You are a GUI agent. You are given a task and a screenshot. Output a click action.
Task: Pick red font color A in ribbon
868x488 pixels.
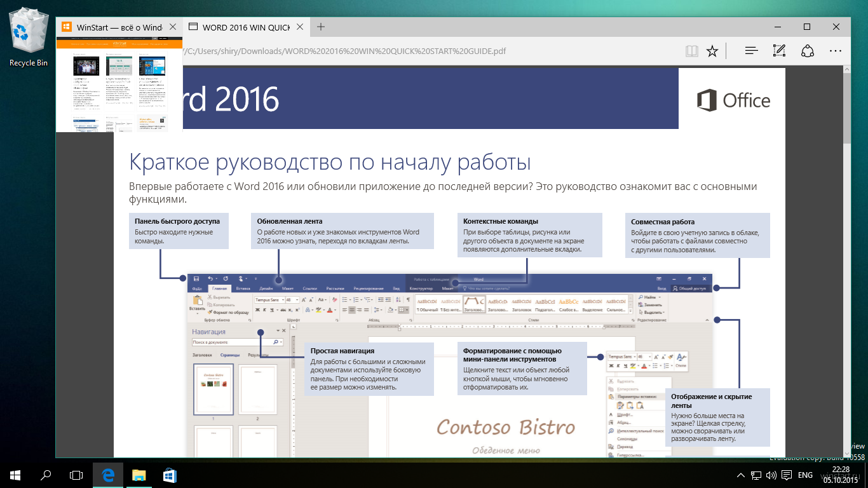click(x=330, y=310)
